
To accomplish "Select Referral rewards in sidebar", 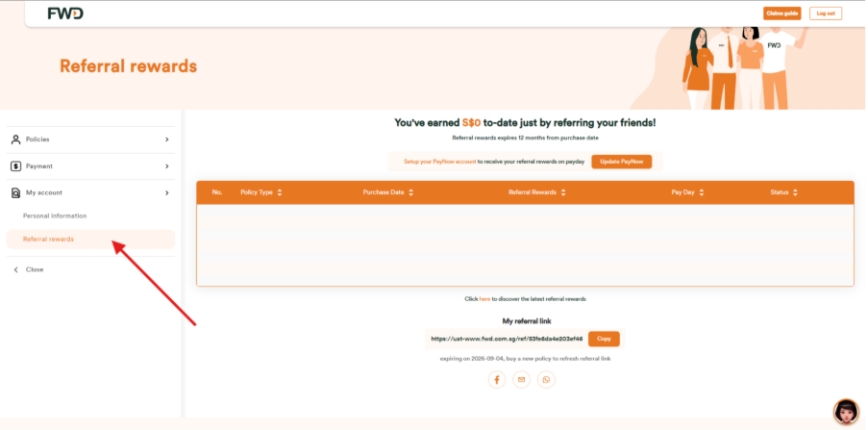I will [x=90, y=240].
